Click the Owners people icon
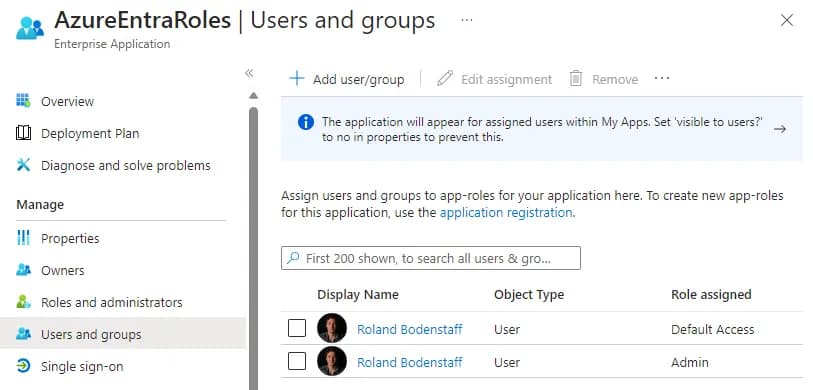 click(x=23, y=270)
